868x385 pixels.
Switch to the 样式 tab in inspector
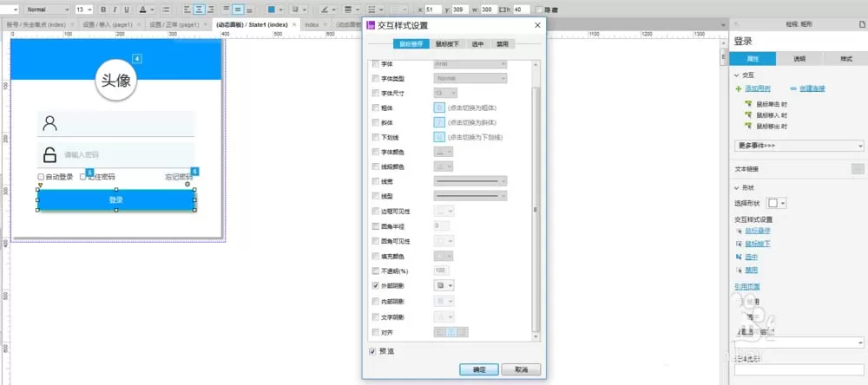845,59
